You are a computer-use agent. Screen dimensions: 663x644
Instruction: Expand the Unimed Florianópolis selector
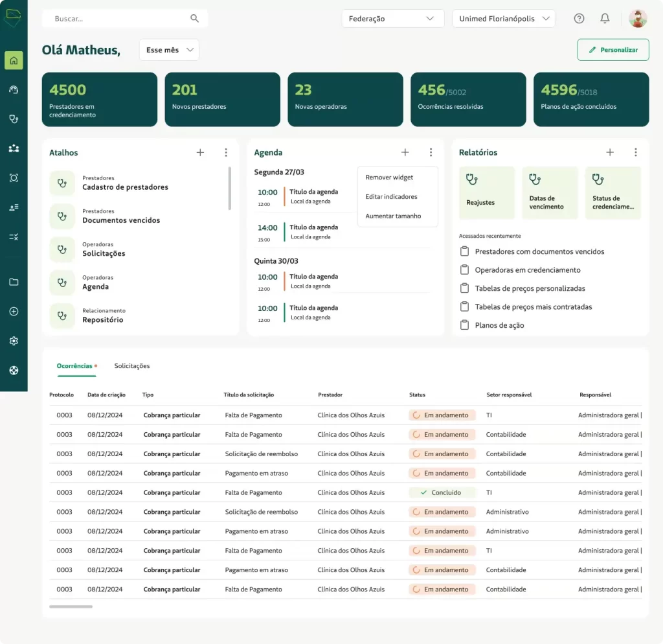503,19
